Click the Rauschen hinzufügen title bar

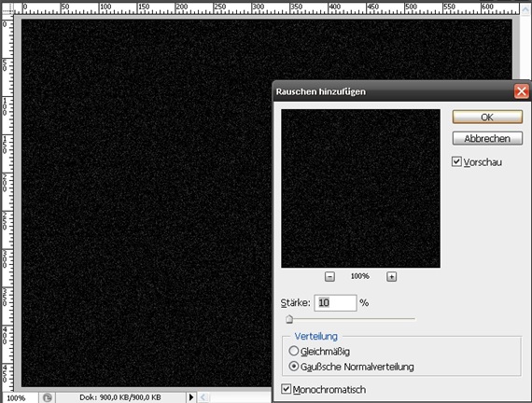pyautogui.click(x=394, y=91)
